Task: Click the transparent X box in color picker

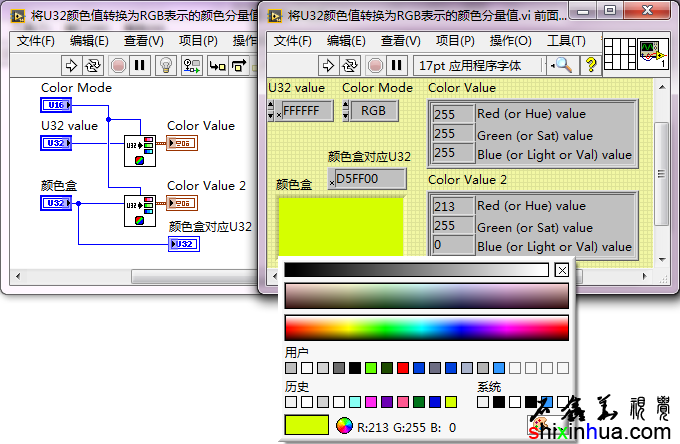Action: click(x=562, y=270)
